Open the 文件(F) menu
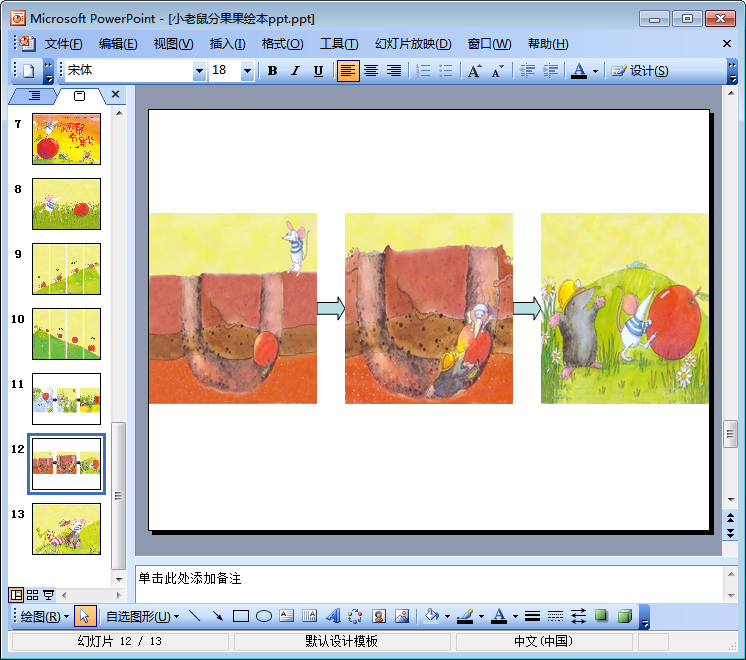The width and height of the screenshot is (746, 660). 63,44
